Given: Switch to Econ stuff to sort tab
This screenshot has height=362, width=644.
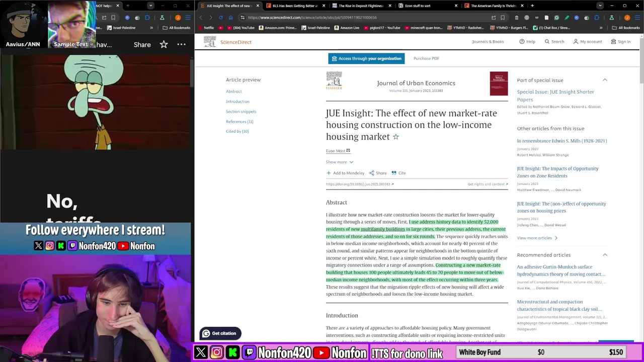Looking at the screenshot, I should (x=428, y=6).
